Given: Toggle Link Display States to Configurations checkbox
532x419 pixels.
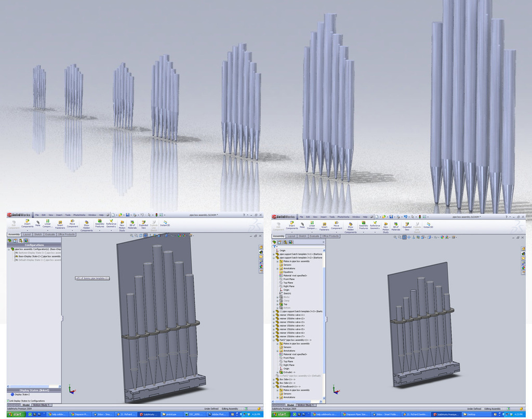Looking at the screenshot, I should click(x=9, y=401).
